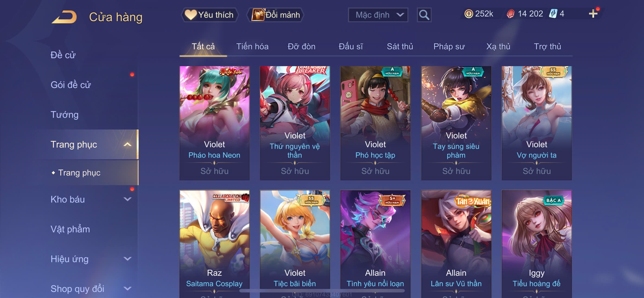644x298 pixels.
Task: Open Đổi mảnh fragment exchange
Action: (x=276, y=15)
